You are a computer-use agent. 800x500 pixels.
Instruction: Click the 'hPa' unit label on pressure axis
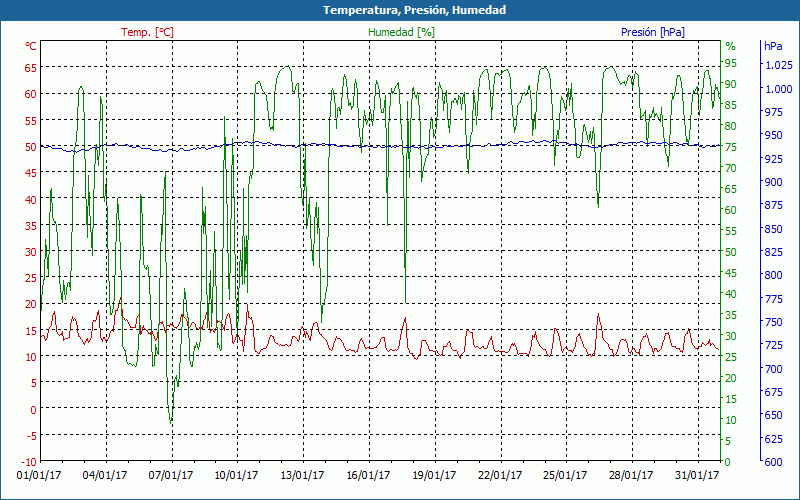point(773,46)
